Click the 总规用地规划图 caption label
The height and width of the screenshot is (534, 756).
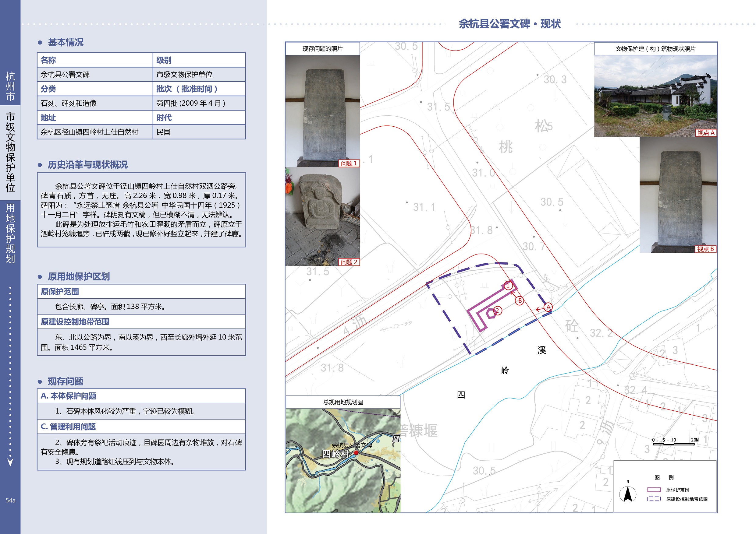coord(343,402)
